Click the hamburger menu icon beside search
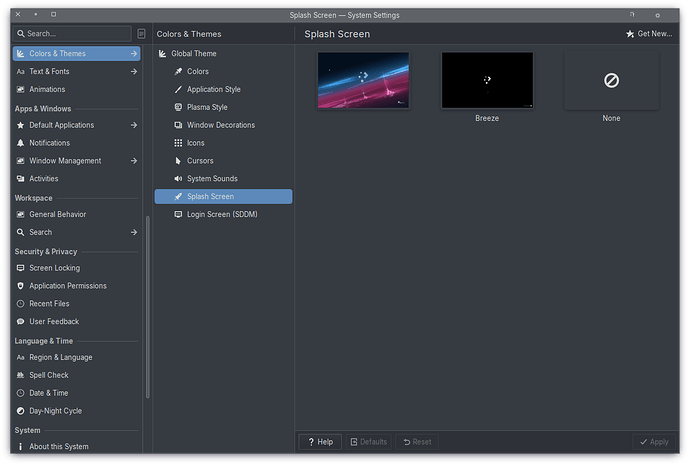The image size is (690, 466). pos(141,33)
